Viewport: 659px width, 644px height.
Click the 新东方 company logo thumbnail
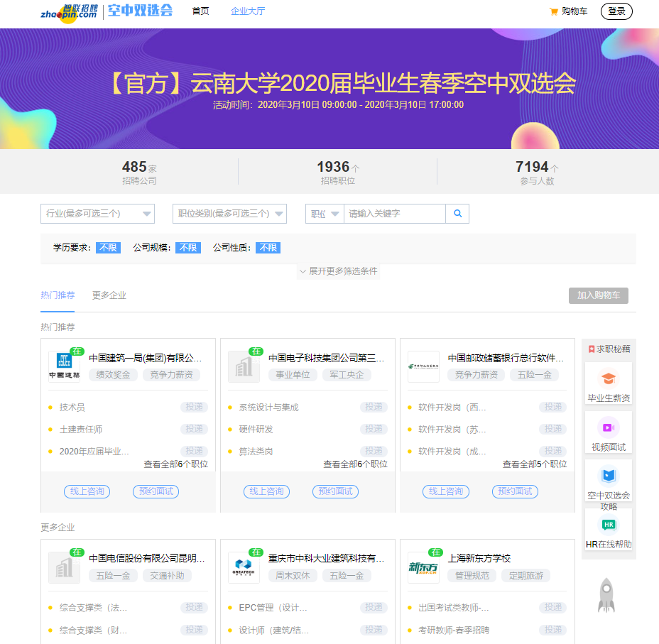[x=423, y=567]
